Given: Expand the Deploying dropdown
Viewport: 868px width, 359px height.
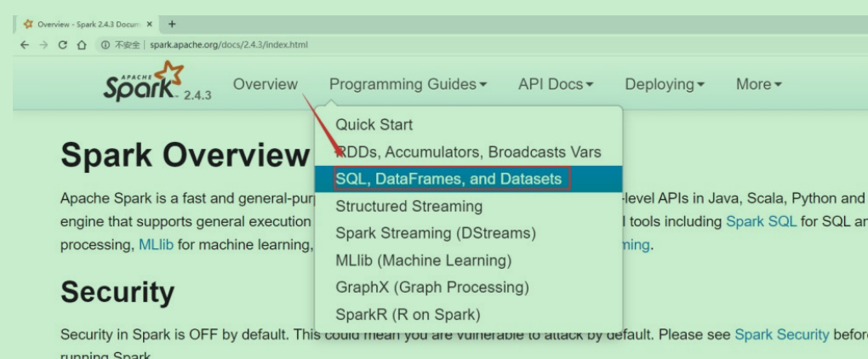Looking at the screenshot, I should coord(665,84).
